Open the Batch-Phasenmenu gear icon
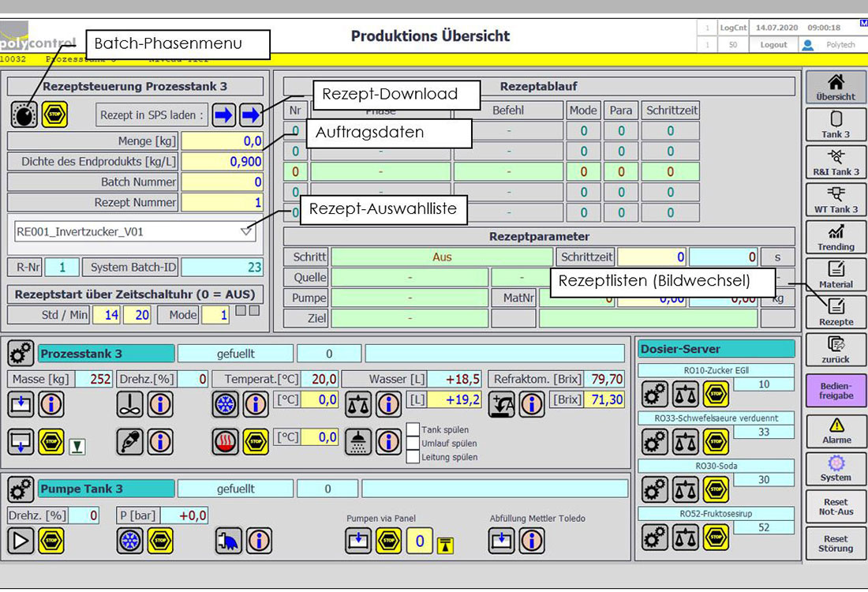 click(22, 116)
